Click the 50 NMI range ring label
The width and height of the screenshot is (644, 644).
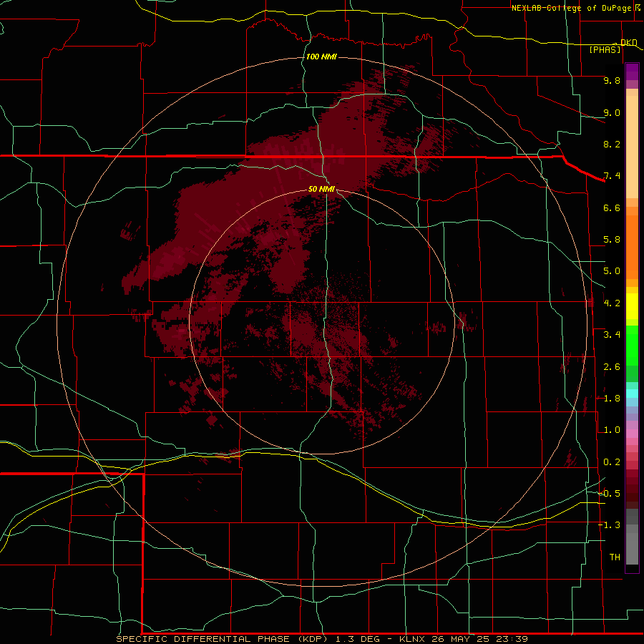(321, 189)
